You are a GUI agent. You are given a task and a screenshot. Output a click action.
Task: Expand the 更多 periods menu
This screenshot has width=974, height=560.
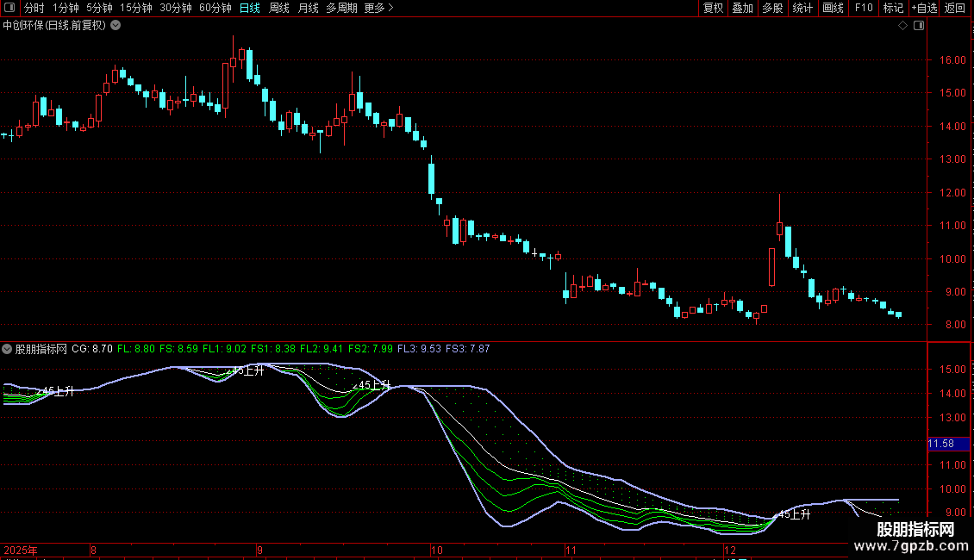(x=378, y=8)
